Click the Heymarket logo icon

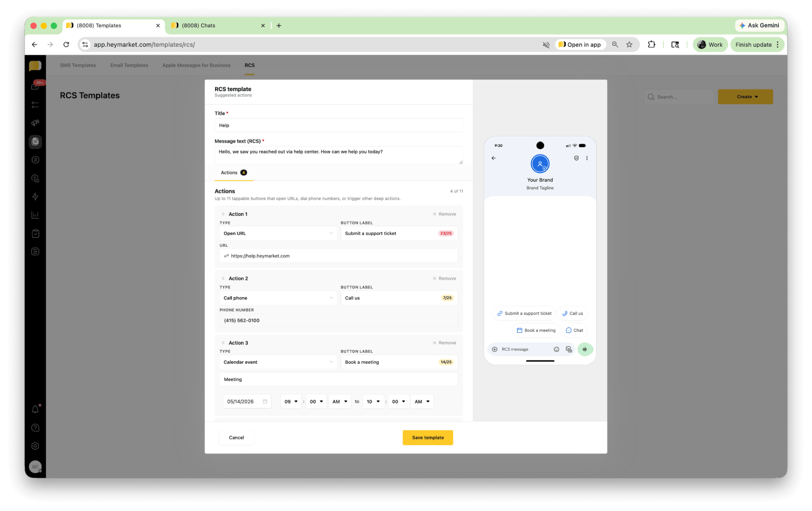tap(35, 65)
